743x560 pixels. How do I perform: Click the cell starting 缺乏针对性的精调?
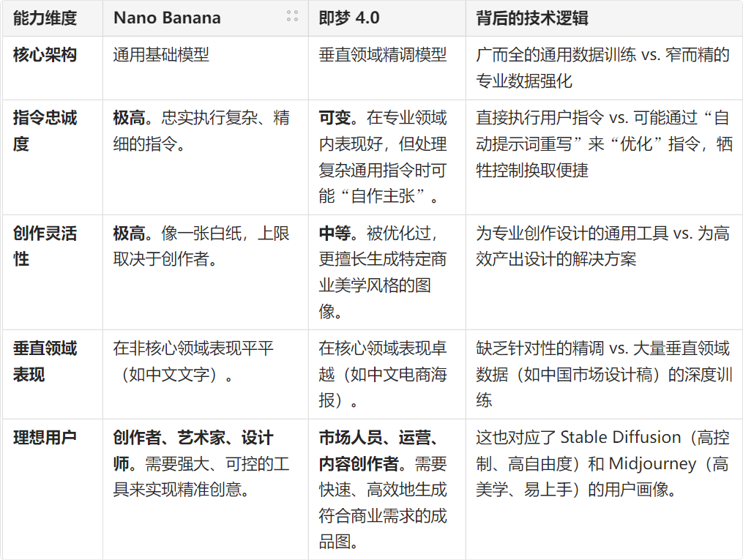pos(604,374)
